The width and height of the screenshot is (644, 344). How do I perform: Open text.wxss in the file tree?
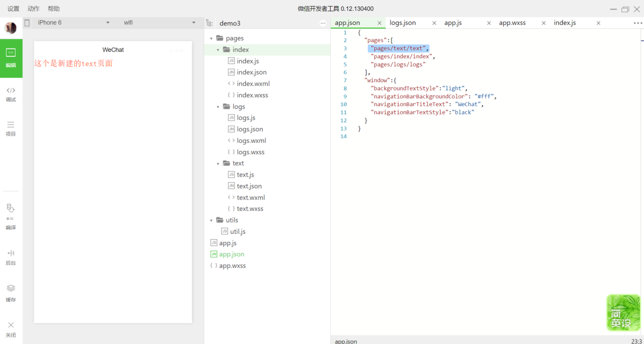coord(250,209)
